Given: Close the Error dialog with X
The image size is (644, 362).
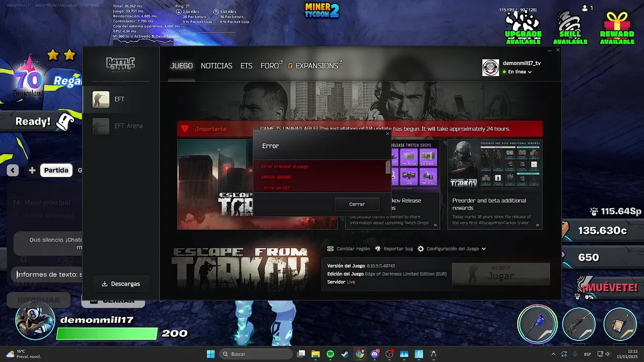Looking at the screenshot, I should pyautogui.click(x=387, y=134).
